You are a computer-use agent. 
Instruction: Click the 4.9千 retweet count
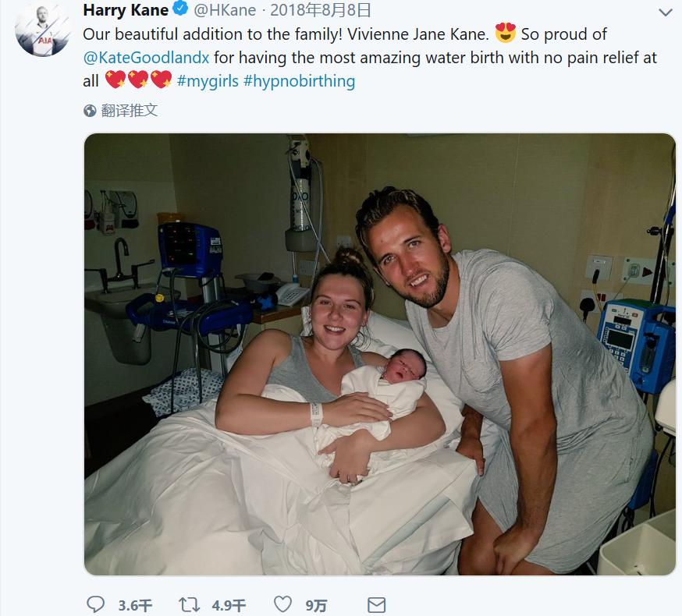click(x=229, y=605)
